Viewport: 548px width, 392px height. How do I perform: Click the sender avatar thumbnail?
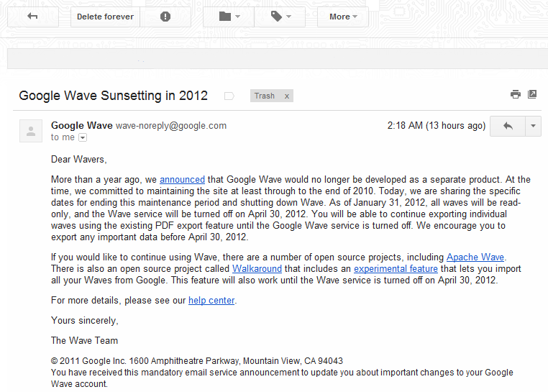point(31,131)
